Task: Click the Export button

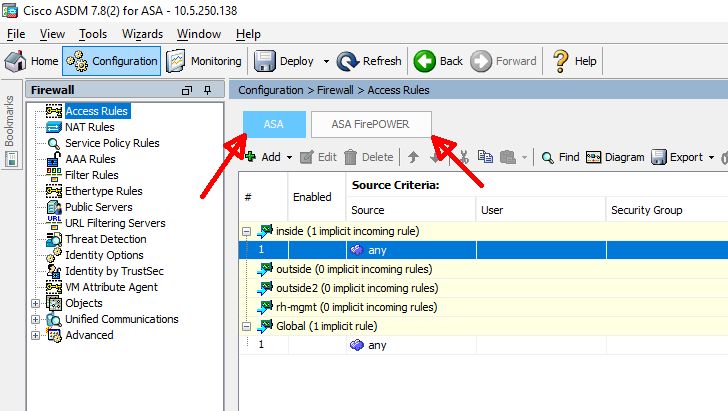Action: pos(677,157)
